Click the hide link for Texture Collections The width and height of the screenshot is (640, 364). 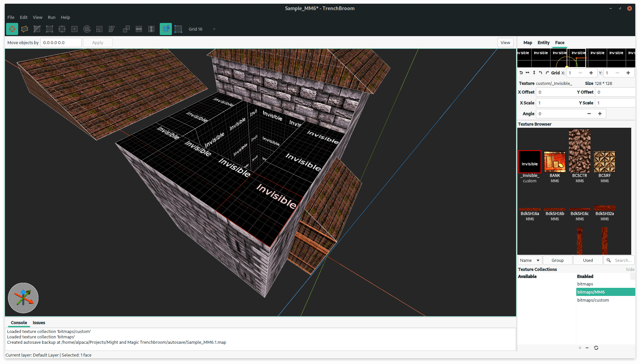[x=630, y=269]
